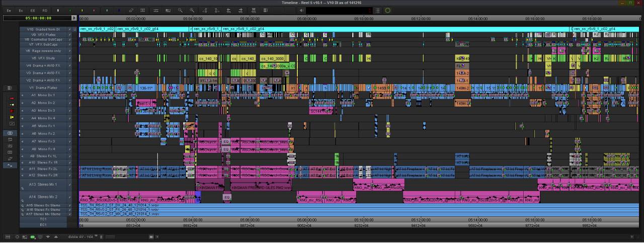Click the link selection toggle icon
This screenshot has height=243, width=644.
[x=131, y=10]
